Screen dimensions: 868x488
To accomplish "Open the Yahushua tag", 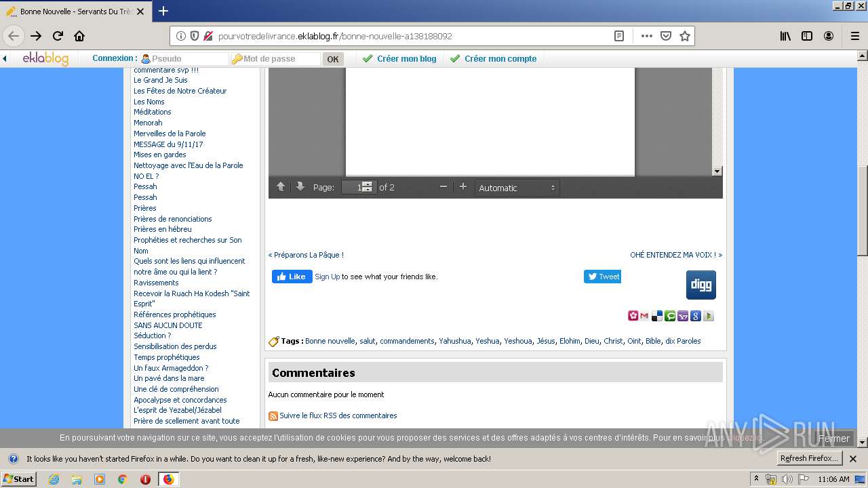I will [455, 341].
